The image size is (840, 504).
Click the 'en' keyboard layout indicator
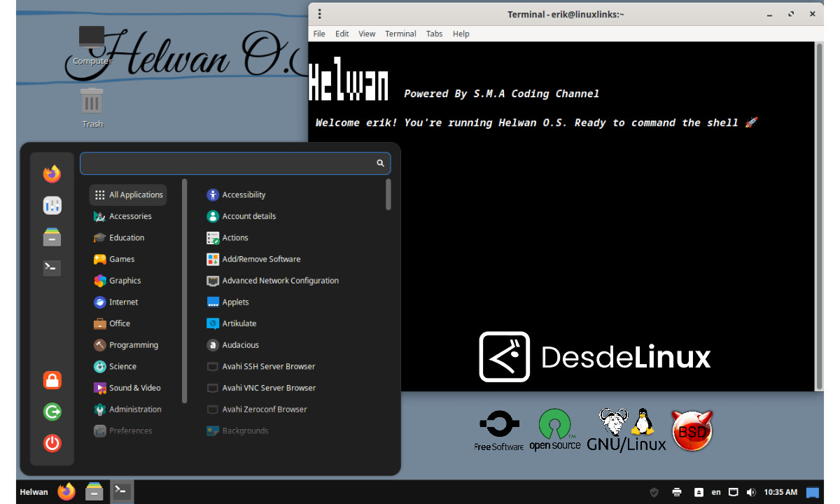(716, 492)
